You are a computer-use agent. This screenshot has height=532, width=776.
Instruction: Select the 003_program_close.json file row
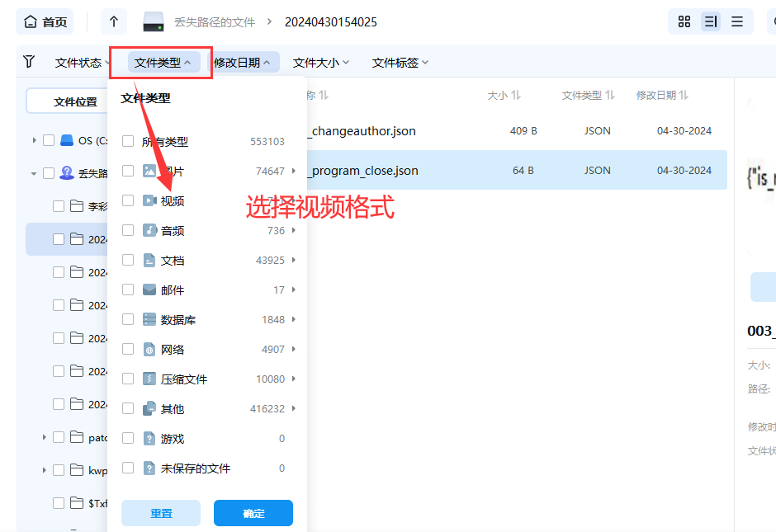click(x=413, y=170)
